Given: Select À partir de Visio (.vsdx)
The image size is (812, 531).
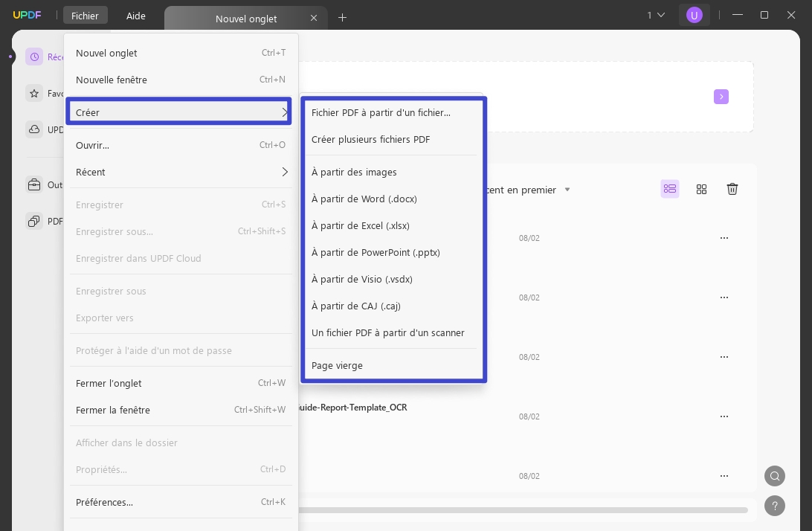Looking at the screenshot, I should tap(391, 279).
